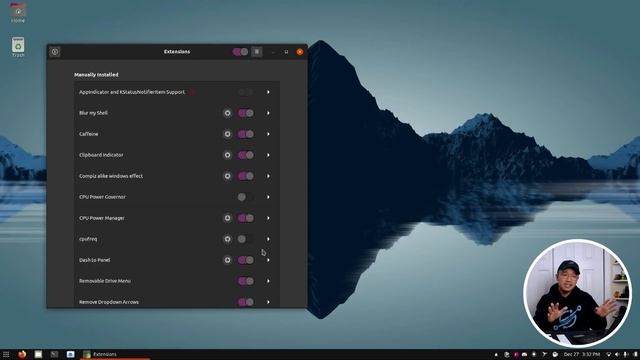Toggle the global extensions switch in header
Image resolution: width=640 pixels, height=360 pixels.
pos(240,52)
